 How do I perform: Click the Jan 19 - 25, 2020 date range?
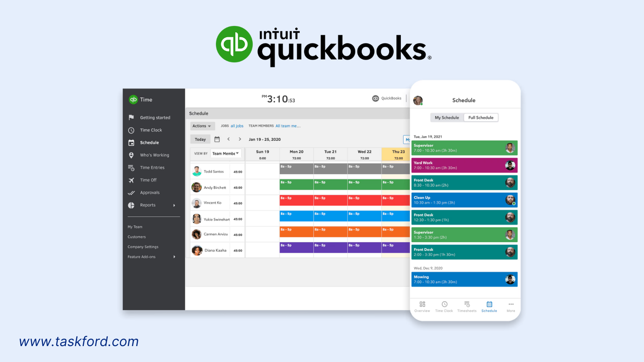[265, 140]
